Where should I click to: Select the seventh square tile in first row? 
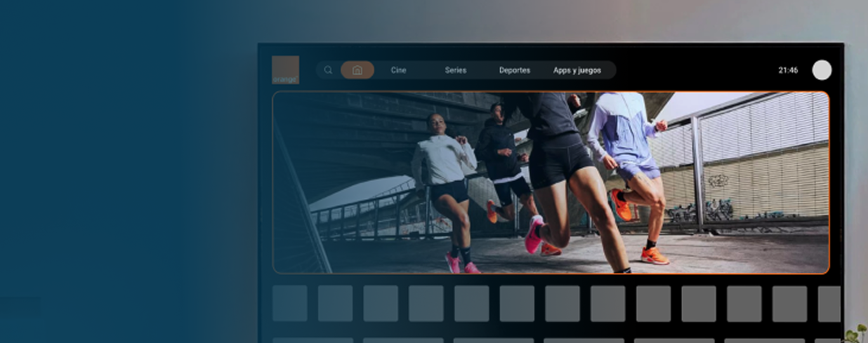pyautogui.click(x=563, y=304)
